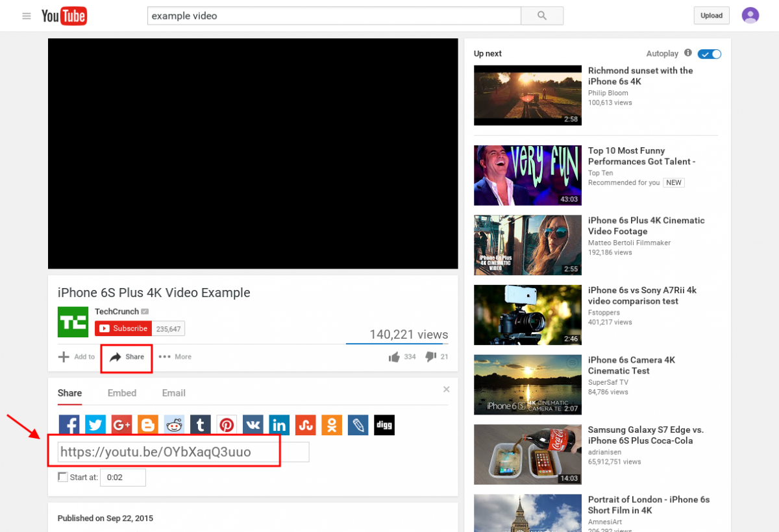The image size is (779, 532).
Task: Open Samsung Galaxy S7 Edge Coca-Cola title
Action: (646, 435)
